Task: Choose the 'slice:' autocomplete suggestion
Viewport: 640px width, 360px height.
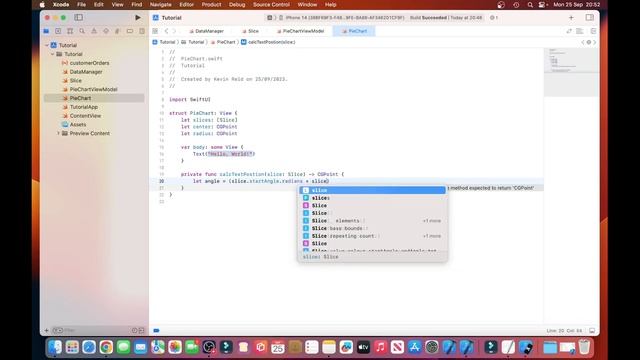Action: coord(372,198)
